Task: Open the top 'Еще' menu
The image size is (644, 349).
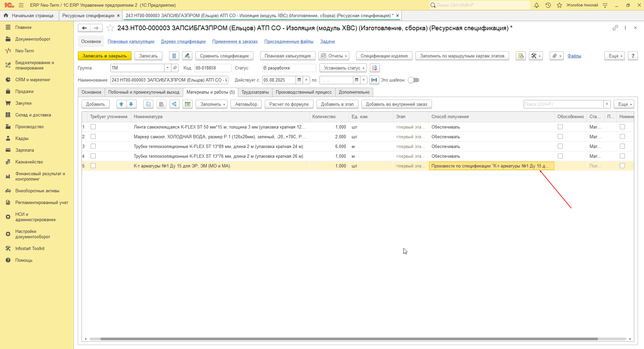Action: tap(615, 56)
